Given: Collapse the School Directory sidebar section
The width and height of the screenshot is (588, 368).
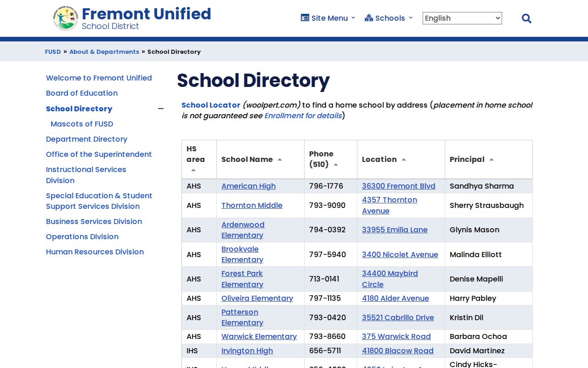Looking at the screenshot, I should (x=161, y=109).
